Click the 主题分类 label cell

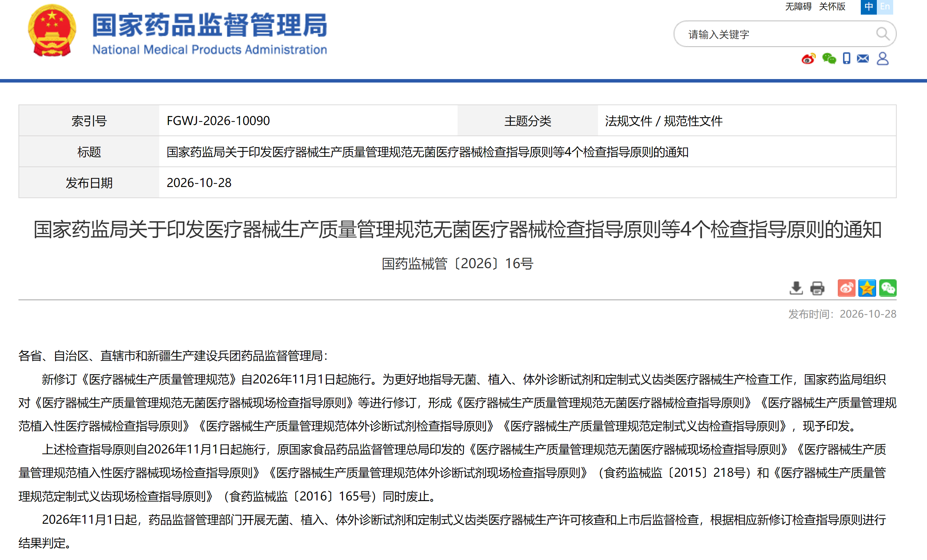tap(528, 120)
